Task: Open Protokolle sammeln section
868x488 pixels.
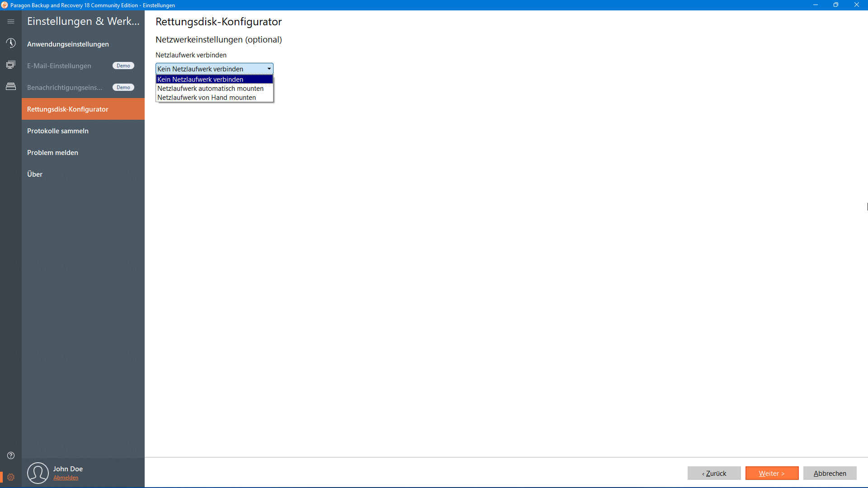Action: click(x=58, y=131)
